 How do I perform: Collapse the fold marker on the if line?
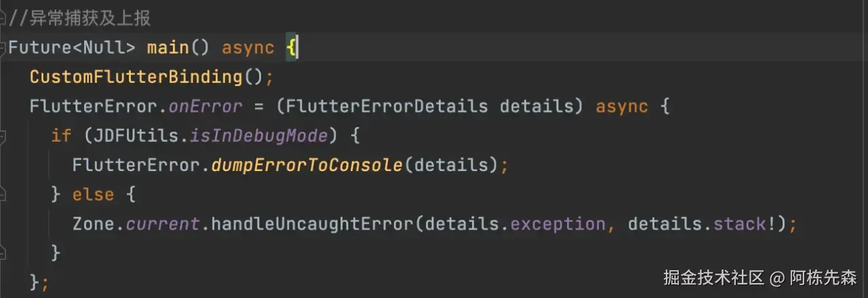tap(3, 136)
